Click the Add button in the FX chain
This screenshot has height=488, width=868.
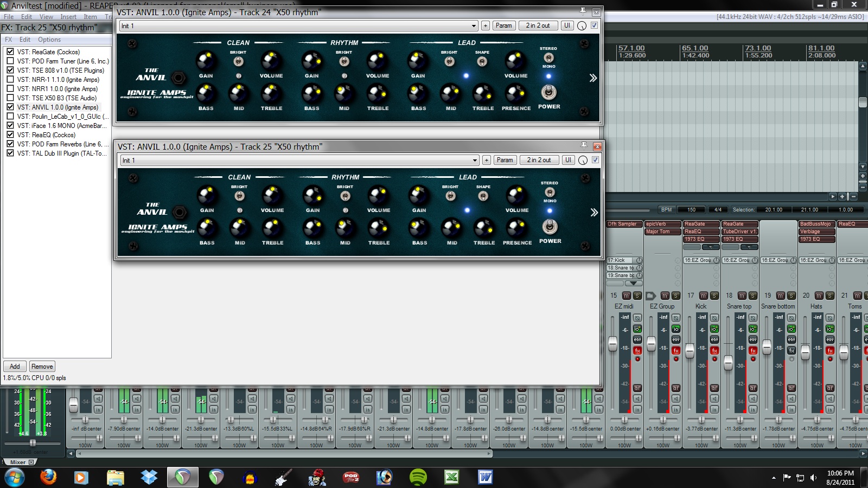pyautogui.click(x=15, y=366)
